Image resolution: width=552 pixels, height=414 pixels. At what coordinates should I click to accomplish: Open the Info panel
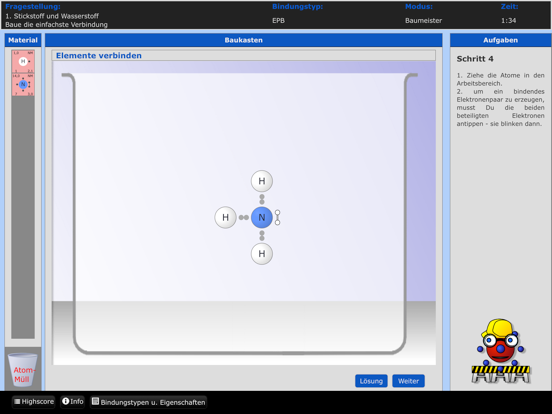tap(73, 401)
